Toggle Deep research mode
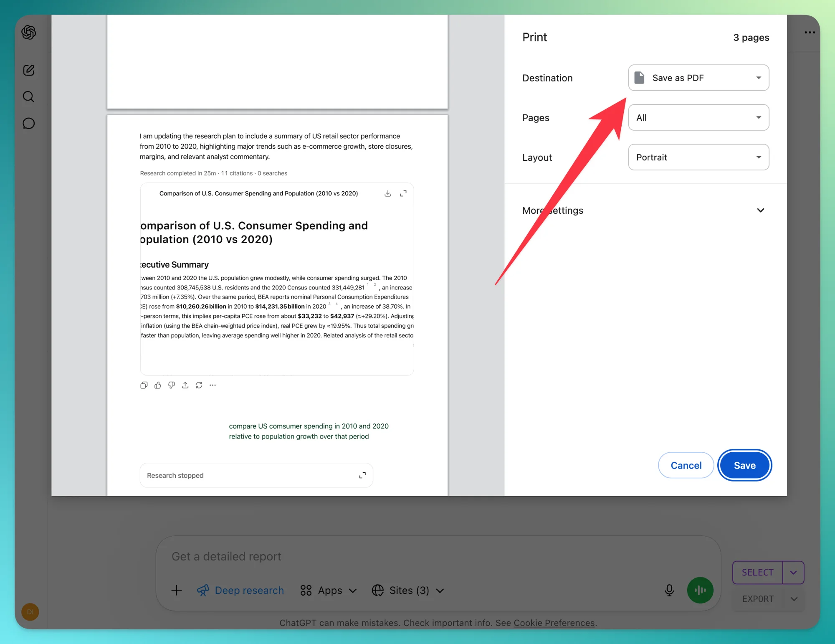The height and width of the screenshot is (644, 835). point(240,590)
